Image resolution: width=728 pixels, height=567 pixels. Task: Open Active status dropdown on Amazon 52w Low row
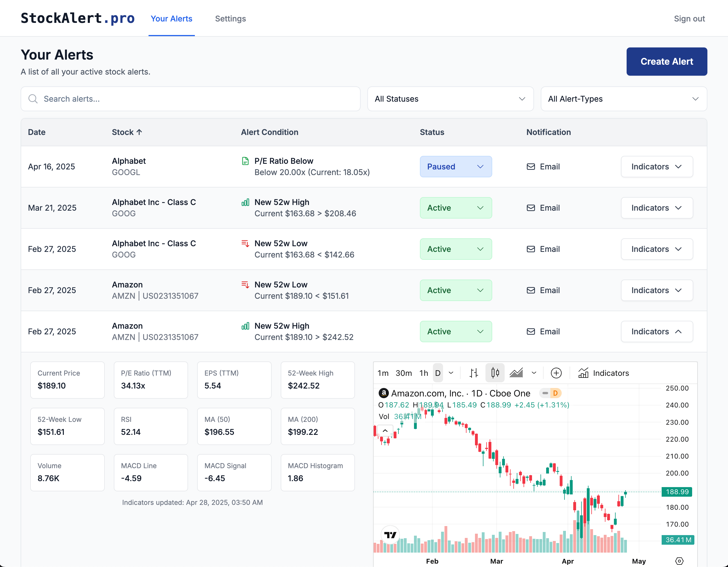point(456,290)
